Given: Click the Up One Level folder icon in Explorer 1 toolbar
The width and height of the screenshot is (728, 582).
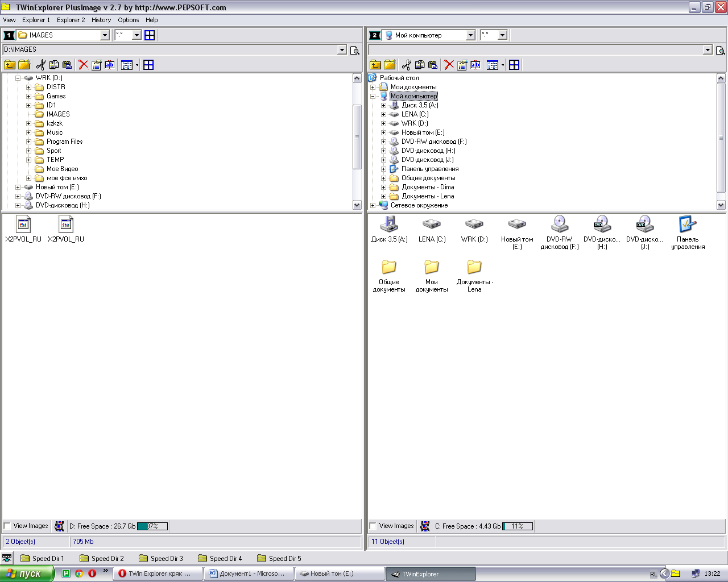Looking at the screenshot, I should tap(10, 65).
